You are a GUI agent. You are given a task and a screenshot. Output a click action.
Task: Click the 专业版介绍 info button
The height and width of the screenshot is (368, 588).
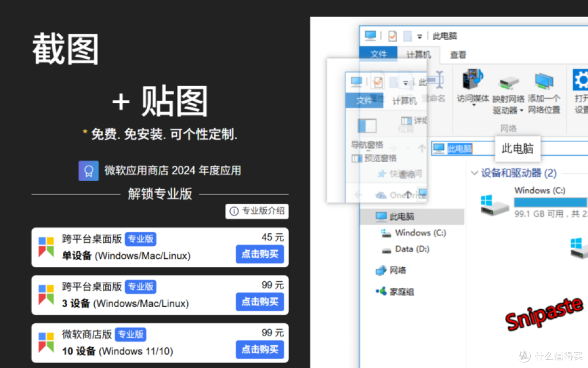[x=257, y=211]
